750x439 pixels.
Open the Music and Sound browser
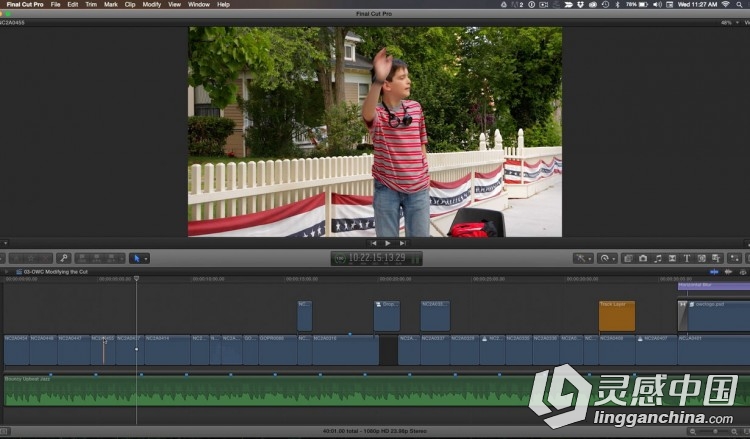[x=658, y=259]
